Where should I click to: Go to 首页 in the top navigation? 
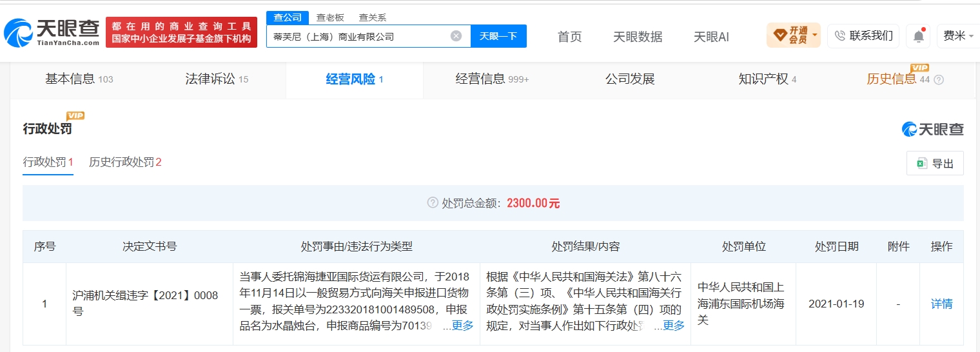point(569,37)
